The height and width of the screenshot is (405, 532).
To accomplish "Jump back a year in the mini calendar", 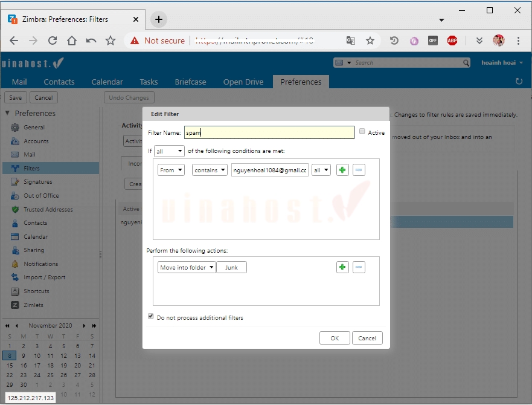I will click(x=7, y=325).
